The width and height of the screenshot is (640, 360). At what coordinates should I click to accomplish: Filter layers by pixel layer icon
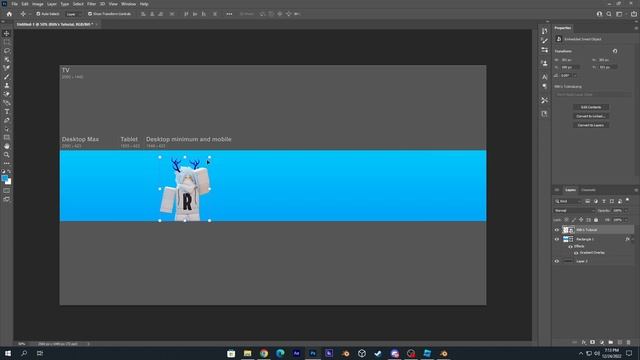[588, 201]
